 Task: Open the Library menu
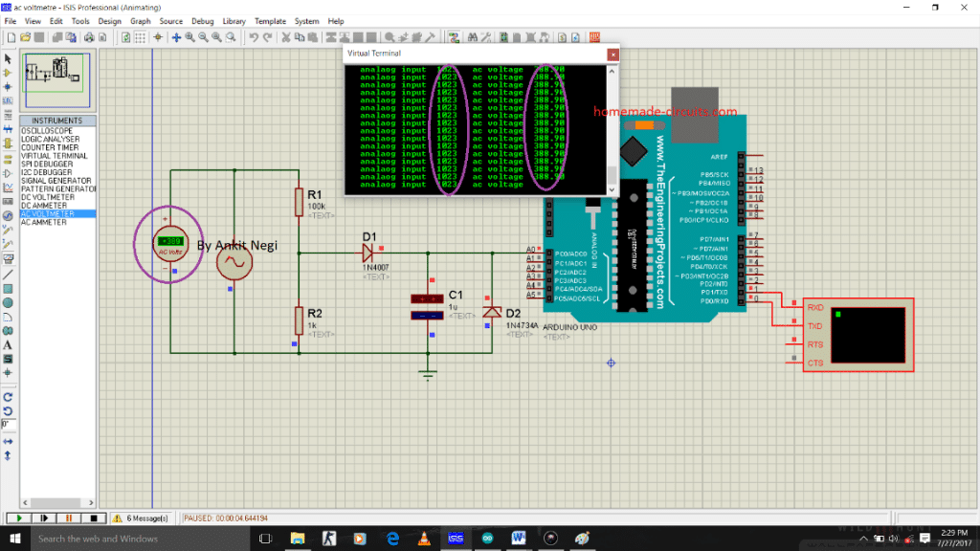(x=234, y=20)
